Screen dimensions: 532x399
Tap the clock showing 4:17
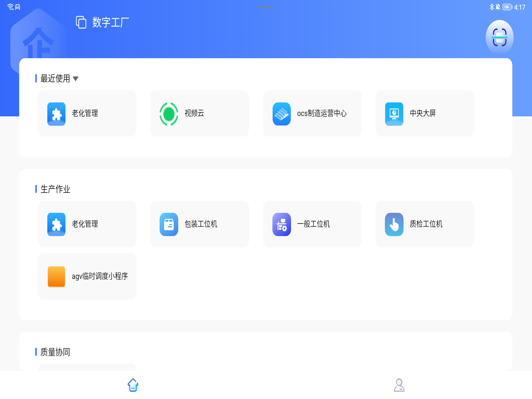tap(520, 7)
